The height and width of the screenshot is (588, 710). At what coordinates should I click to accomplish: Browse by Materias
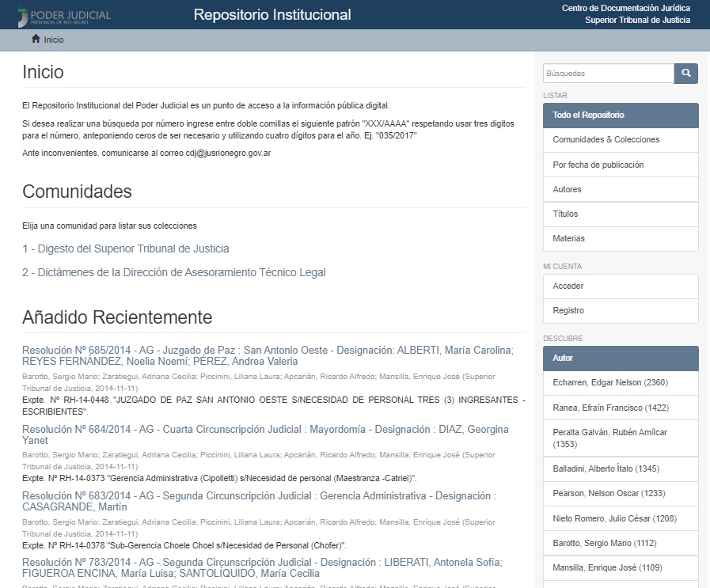(568, 239)
